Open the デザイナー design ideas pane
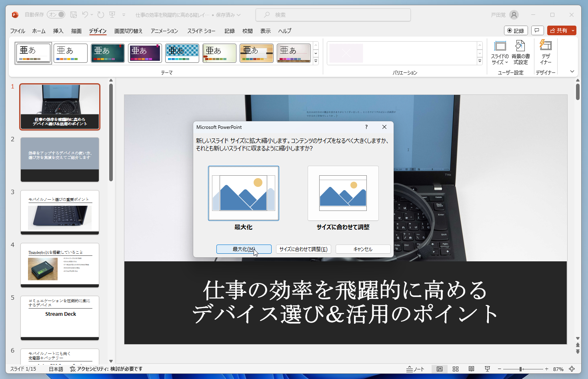This screenshot has width=588, height=379. coord(546,53)
